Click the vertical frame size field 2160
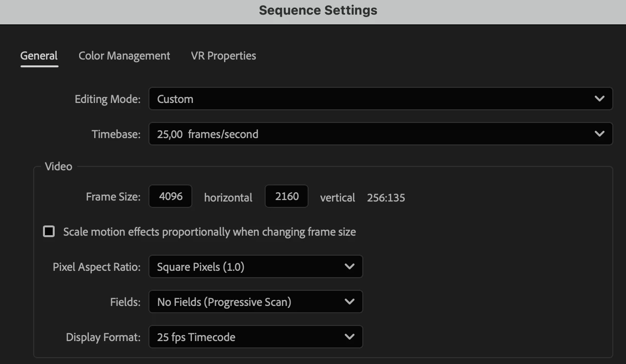 click(287, 197)
